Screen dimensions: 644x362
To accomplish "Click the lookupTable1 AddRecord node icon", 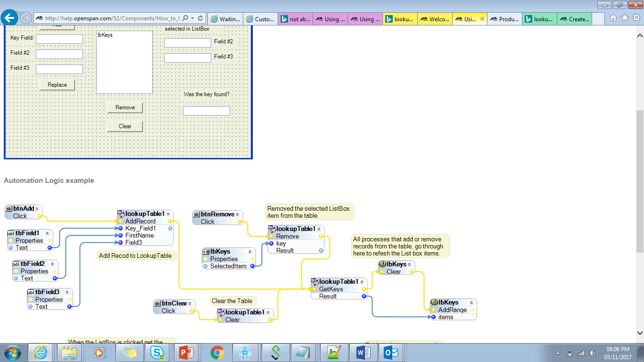I will click(x=121, y=214).
